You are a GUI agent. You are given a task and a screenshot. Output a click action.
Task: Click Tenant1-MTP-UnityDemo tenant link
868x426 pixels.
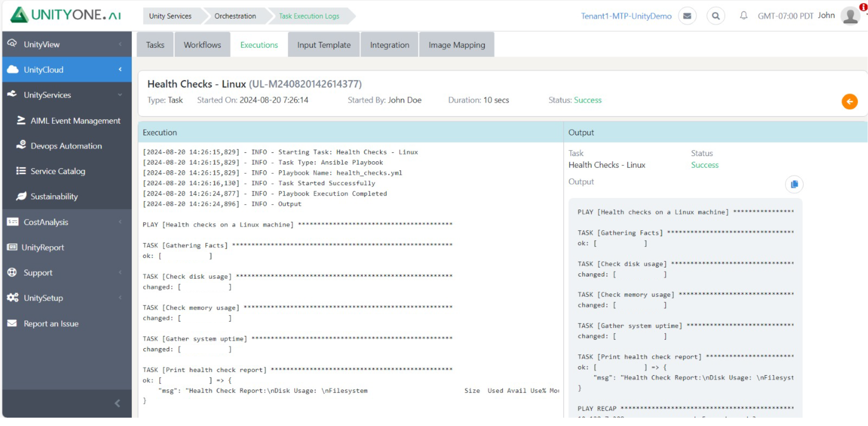(x=626, y=16)
